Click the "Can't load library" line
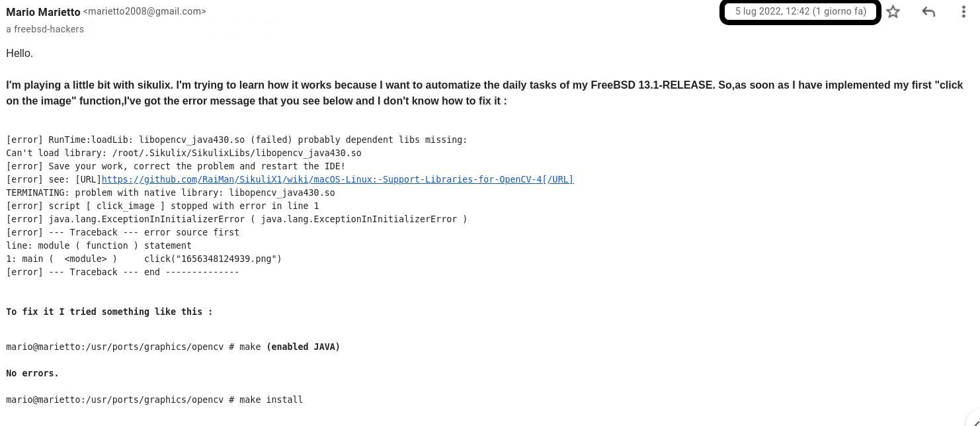This screenshot has height=426, width=980. point(184,153)
